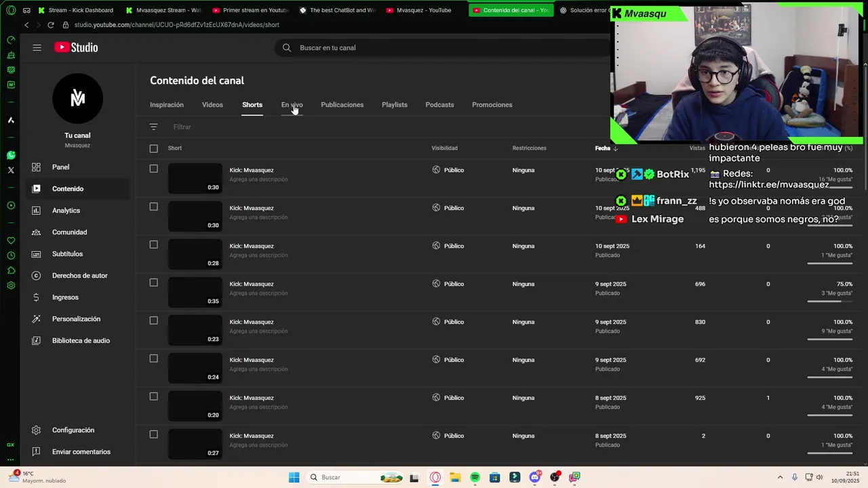The width and height of the screenshot is (868, 488).
Task: Switch to the Inspiración tab
Action: tap(167, 104)
